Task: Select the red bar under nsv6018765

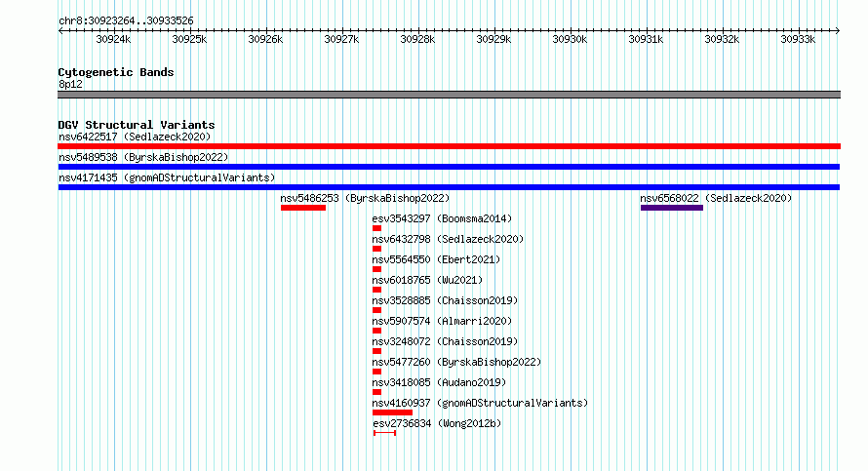Action: pyautogui.click(x=377, y=290)
